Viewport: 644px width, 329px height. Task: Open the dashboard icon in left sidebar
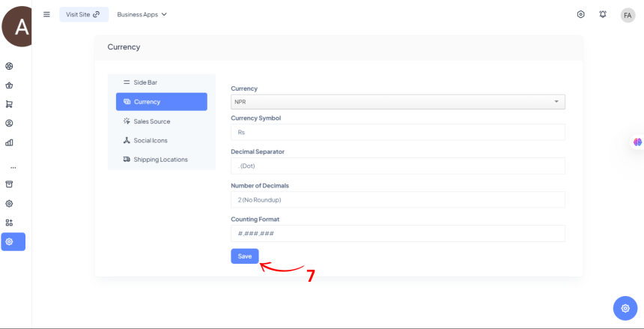point(9,66)
